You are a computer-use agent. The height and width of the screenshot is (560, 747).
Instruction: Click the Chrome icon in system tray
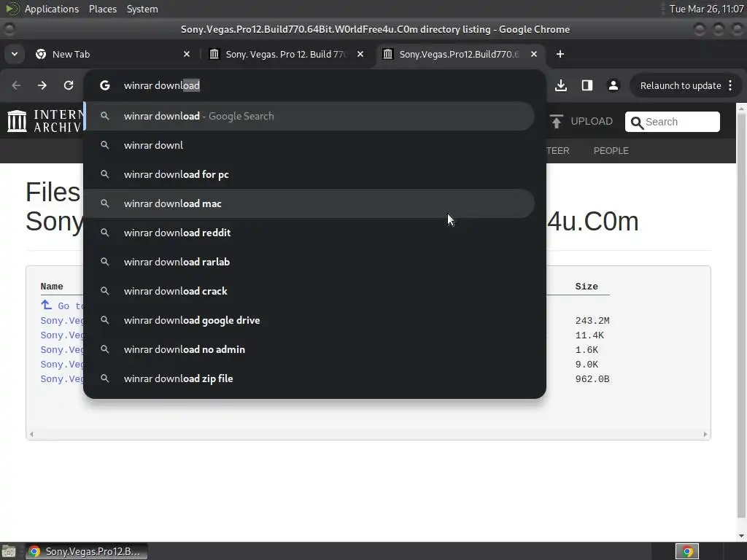click(687, 551)
